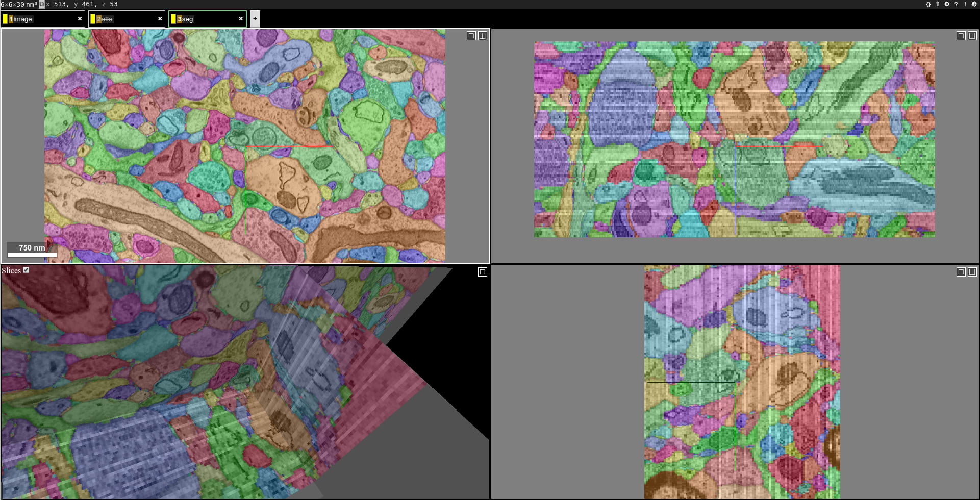Open Neuroglancer help with the question mark icon

957,4
